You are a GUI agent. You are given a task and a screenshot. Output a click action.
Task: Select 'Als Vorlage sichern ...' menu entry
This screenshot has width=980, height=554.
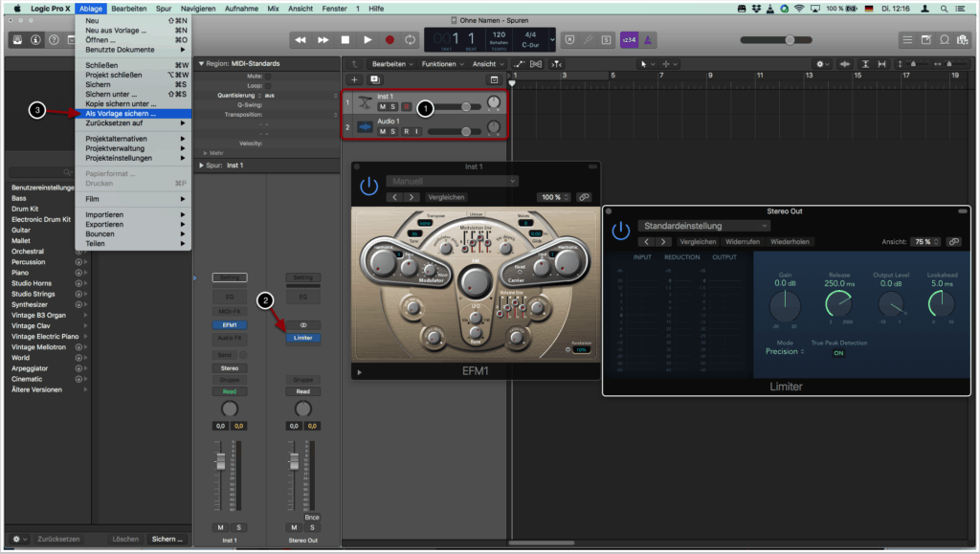pyautogui.click(x=121, y=114)
